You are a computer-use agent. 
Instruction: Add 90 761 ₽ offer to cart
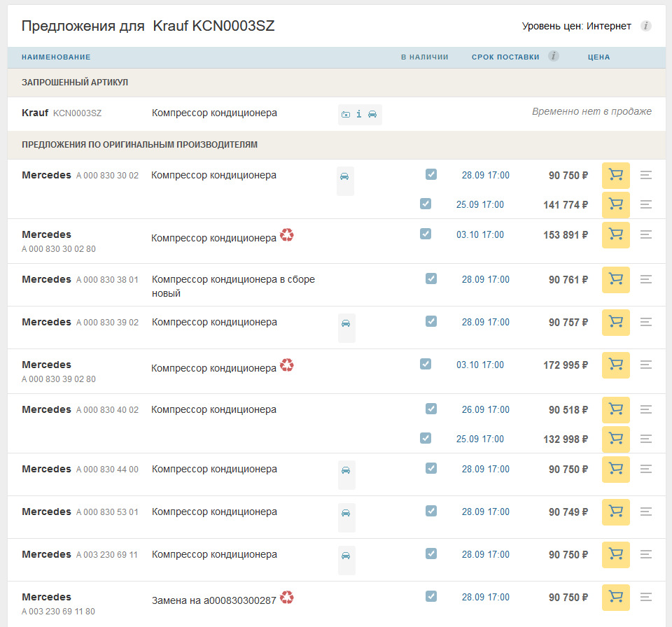pos(616,279)
